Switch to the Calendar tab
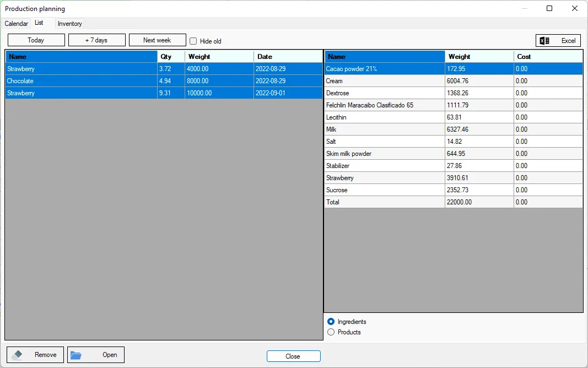588x368 pixels. (16, 23)
